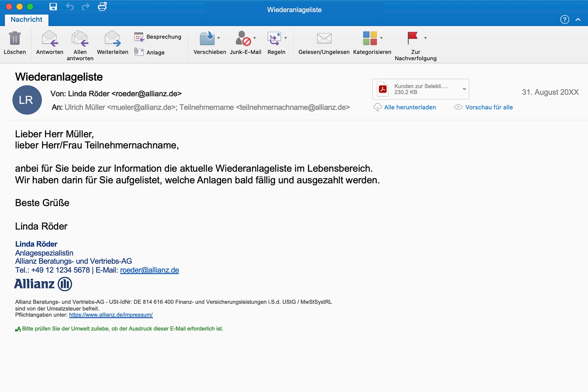Viewport: 588px width, 392px height.
Task: Toggle the red Nachverfolgung flag
Action: click(413, 38)
